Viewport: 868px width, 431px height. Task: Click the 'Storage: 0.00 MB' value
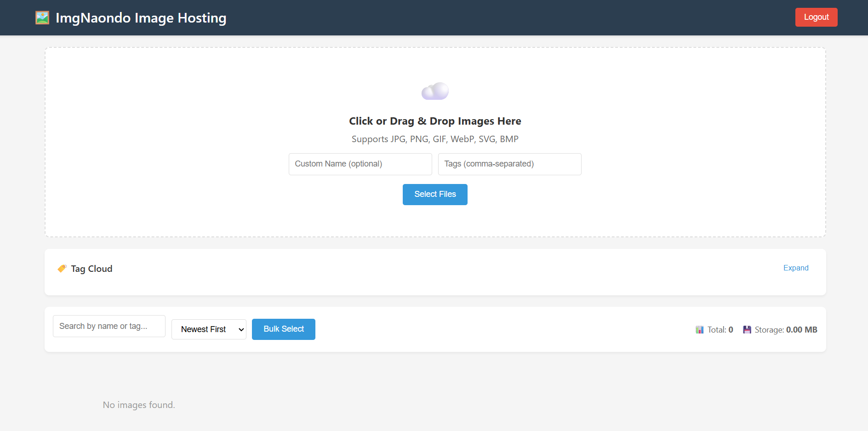coord(786,330)
